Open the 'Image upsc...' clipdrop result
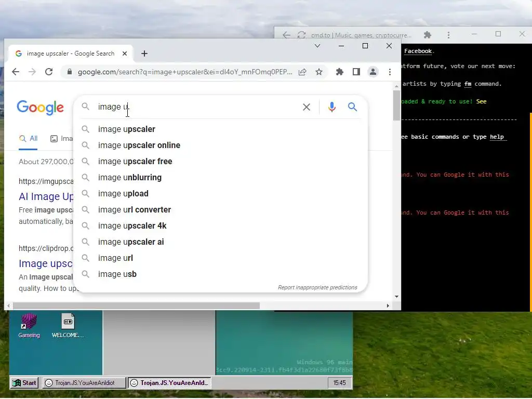 46,263
